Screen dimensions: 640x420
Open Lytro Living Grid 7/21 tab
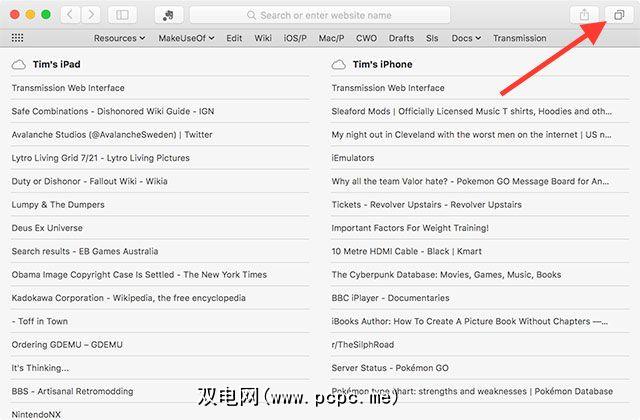click(x=160, y=158)
